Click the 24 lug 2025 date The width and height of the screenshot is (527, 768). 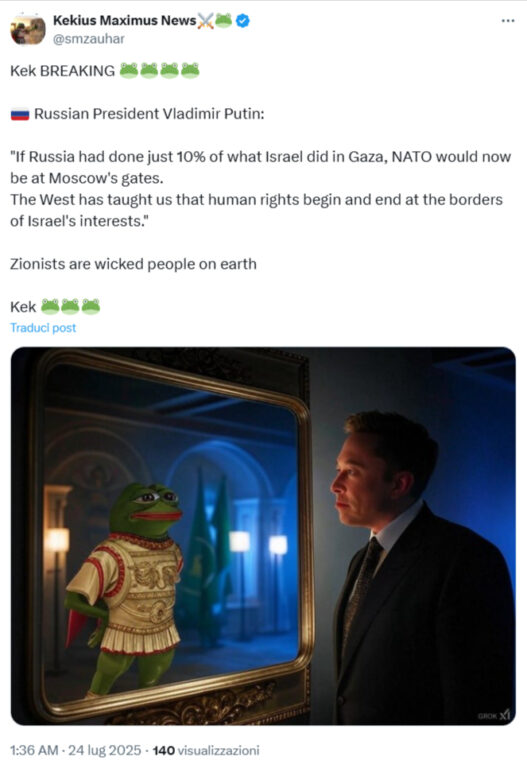tap(104, 750)
